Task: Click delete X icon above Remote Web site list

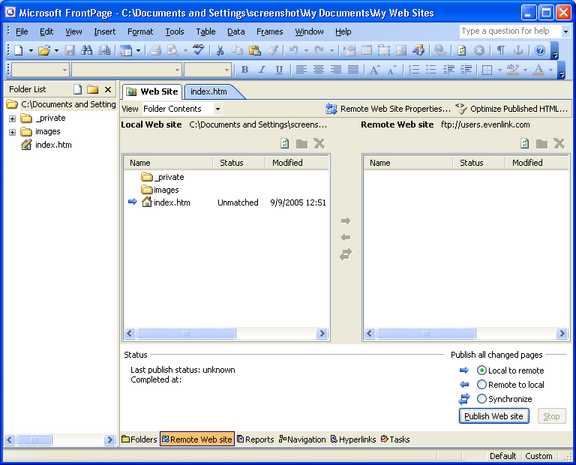Action: [x=559, y=143]
